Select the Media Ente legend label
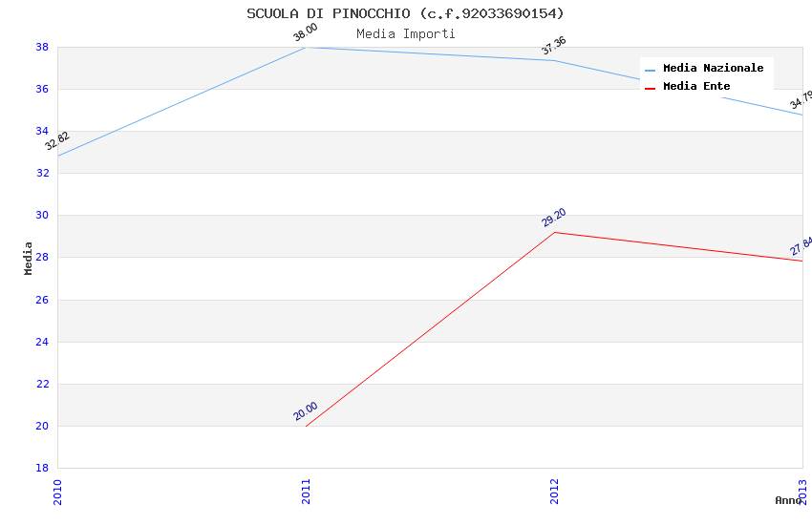The height and width of the screenshot is (525, 812). 696,87
